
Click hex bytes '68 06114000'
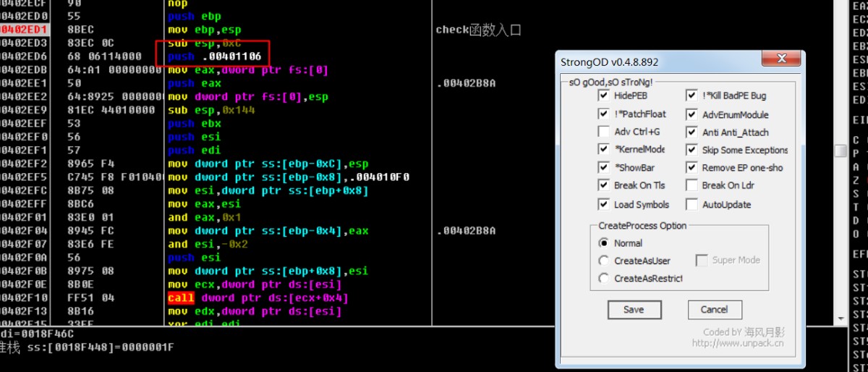103,56
